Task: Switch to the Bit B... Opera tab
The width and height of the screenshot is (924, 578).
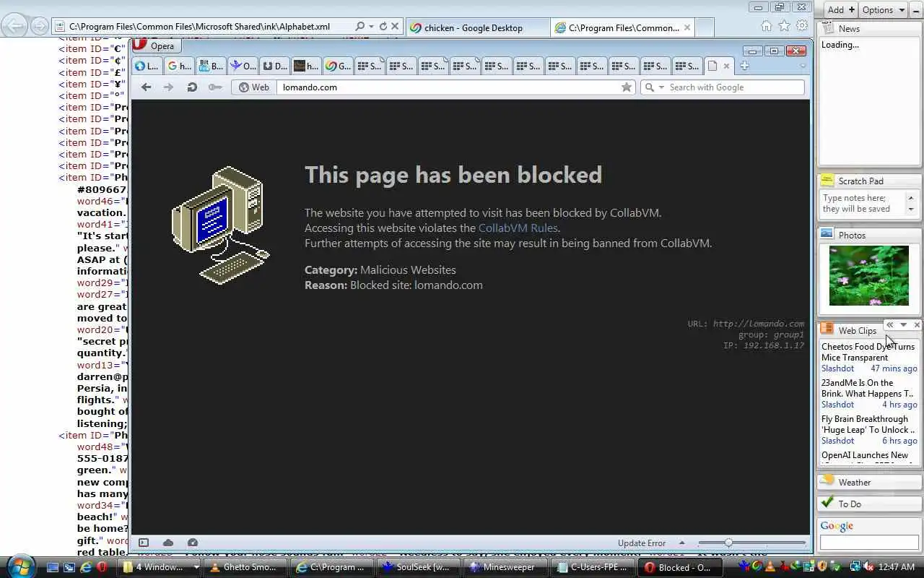Action: tap(211, 66)
